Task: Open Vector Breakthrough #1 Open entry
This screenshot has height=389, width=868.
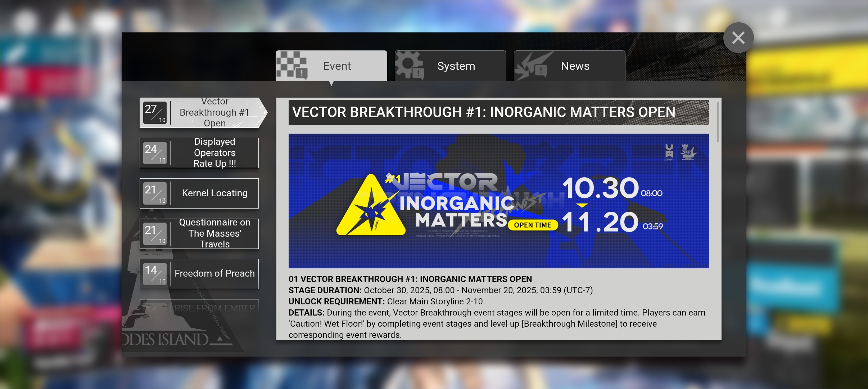Action: (214, 113)
